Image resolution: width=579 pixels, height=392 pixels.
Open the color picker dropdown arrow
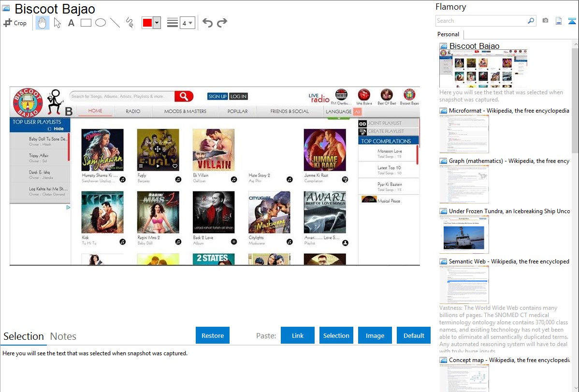[157, 23]
